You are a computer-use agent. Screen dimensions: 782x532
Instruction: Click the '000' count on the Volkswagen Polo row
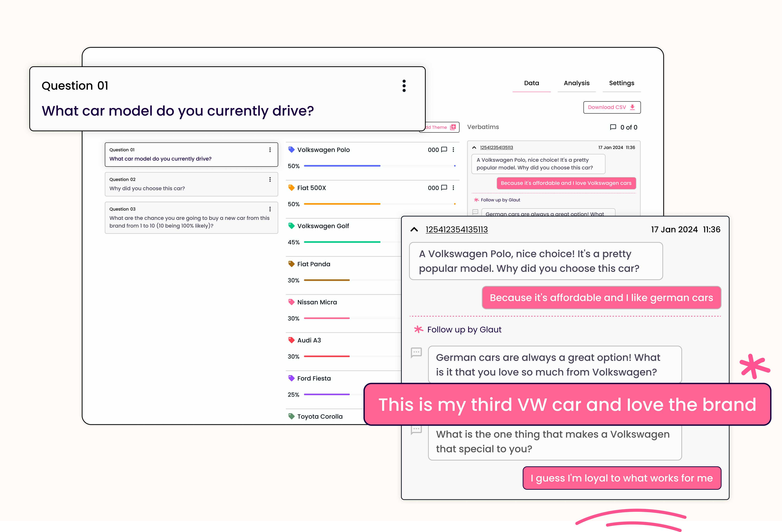tap(433, 150)
